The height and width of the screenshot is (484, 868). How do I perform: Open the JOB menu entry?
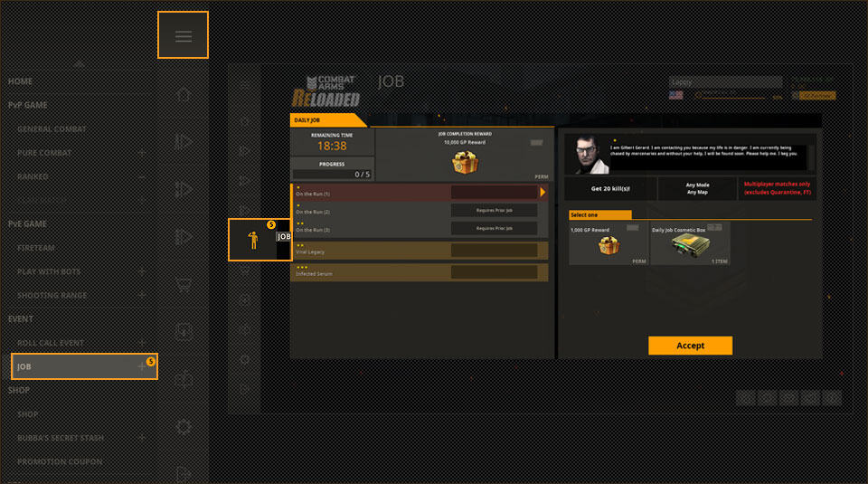point(84,366)
